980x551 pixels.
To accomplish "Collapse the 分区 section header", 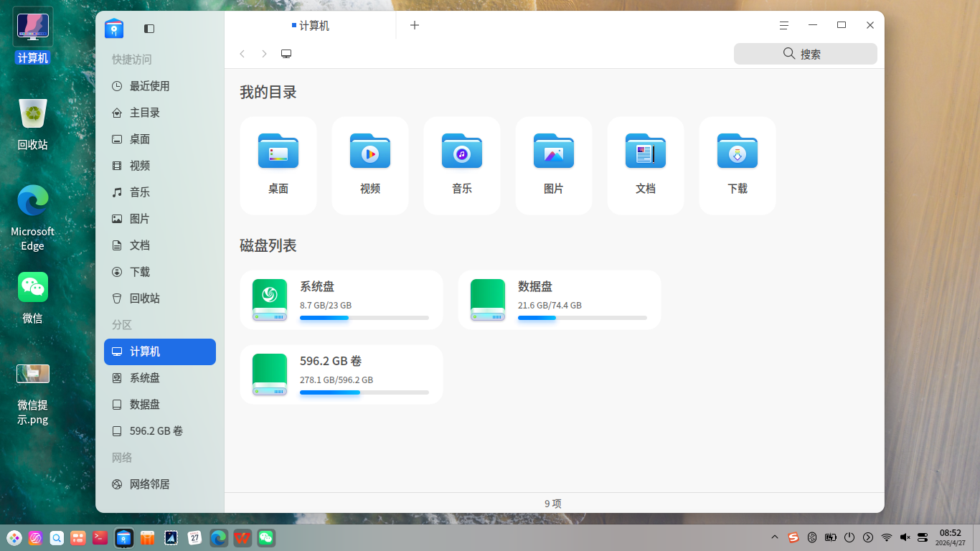I will pos(122,325).
